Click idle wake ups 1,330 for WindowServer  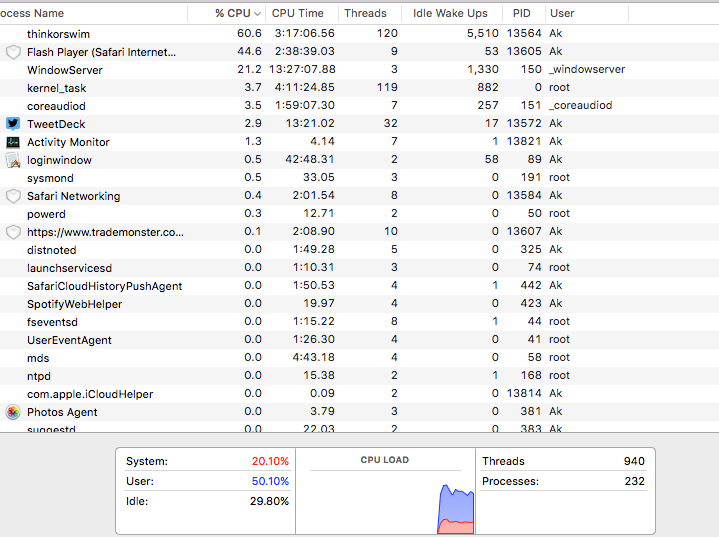tap(483, 69)
